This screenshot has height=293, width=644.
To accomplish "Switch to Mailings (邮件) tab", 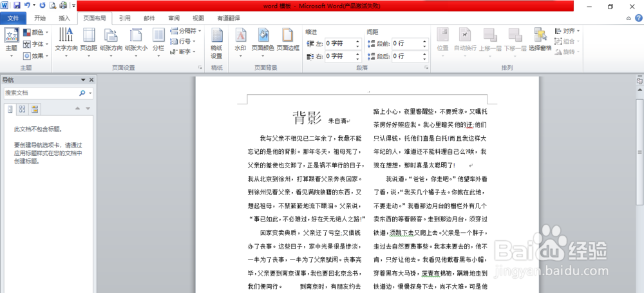I will click(x=149, y=18).
